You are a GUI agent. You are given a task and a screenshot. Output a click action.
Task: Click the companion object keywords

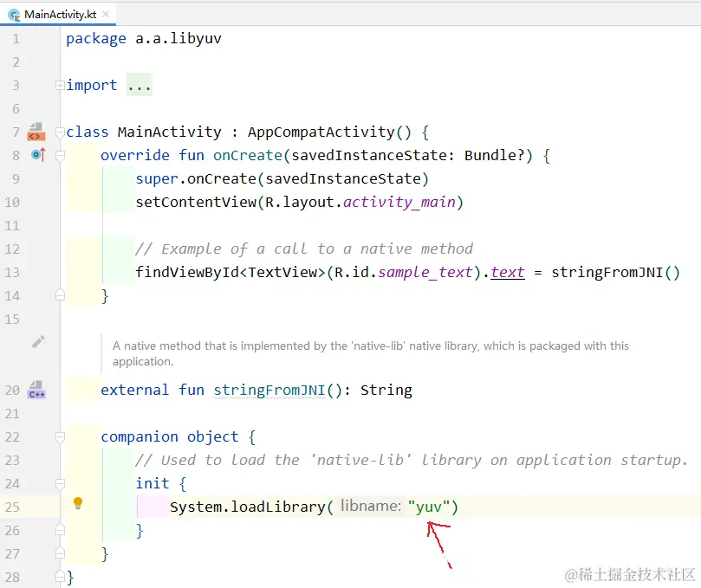click(x=170, y=436)
